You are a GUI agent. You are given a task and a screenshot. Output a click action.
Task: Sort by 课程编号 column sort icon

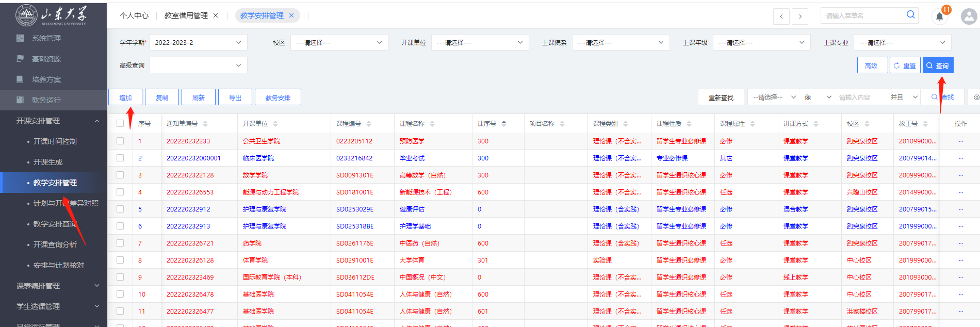369,124
